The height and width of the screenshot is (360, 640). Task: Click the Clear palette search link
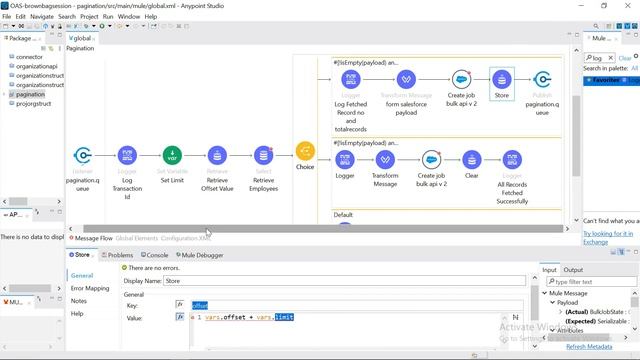624,58
